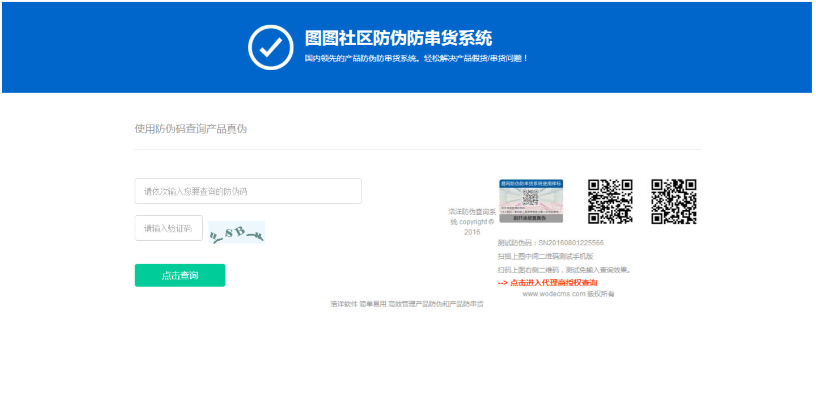
Task: Click the white checkmark logo icon
Action: pyautogui.click(x=270, y=46)
